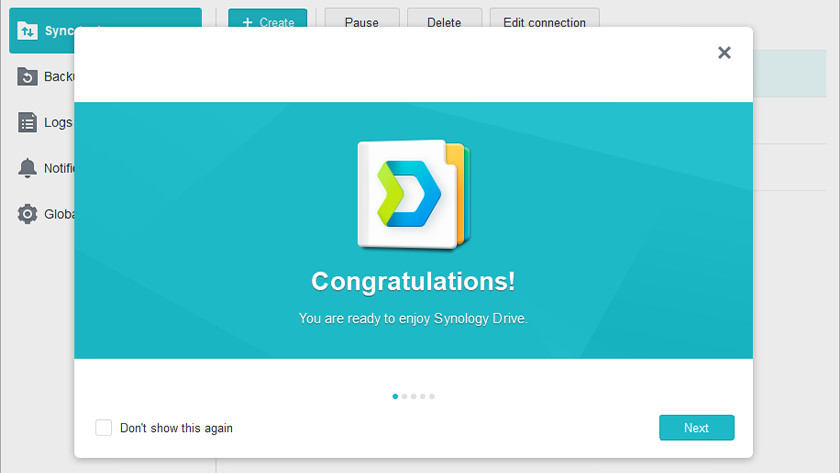Select the first page indicator dot
840x473 pixels.
[395, 397]
